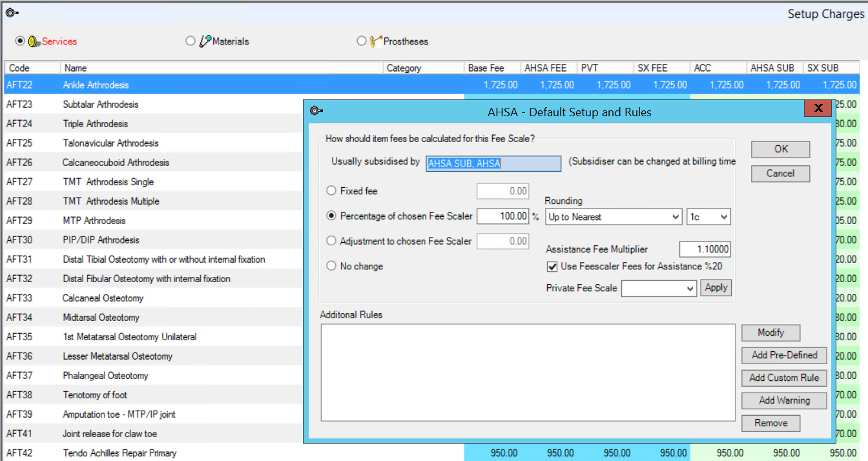Select the Triple Arthrodesis row
868x461 pixels.
tap(154, 123)
